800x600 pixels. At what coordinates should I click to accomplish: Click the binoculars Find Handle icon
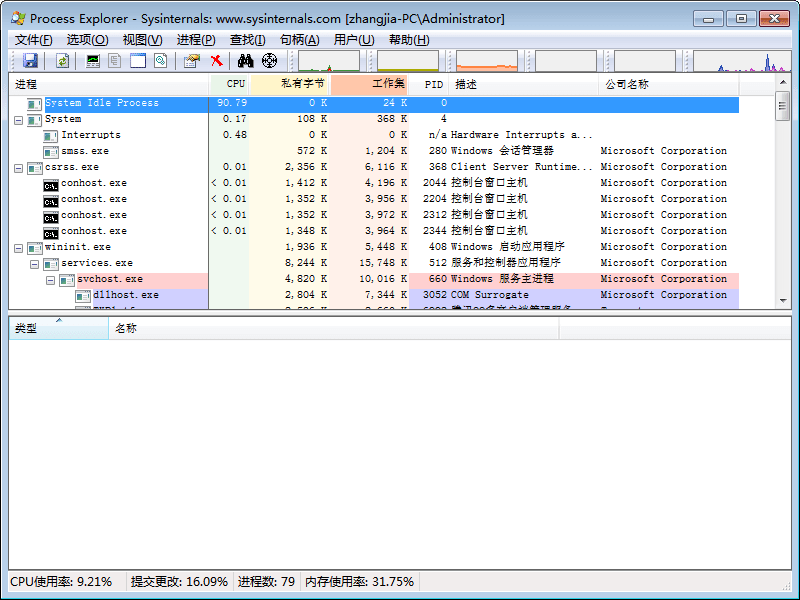245,61
